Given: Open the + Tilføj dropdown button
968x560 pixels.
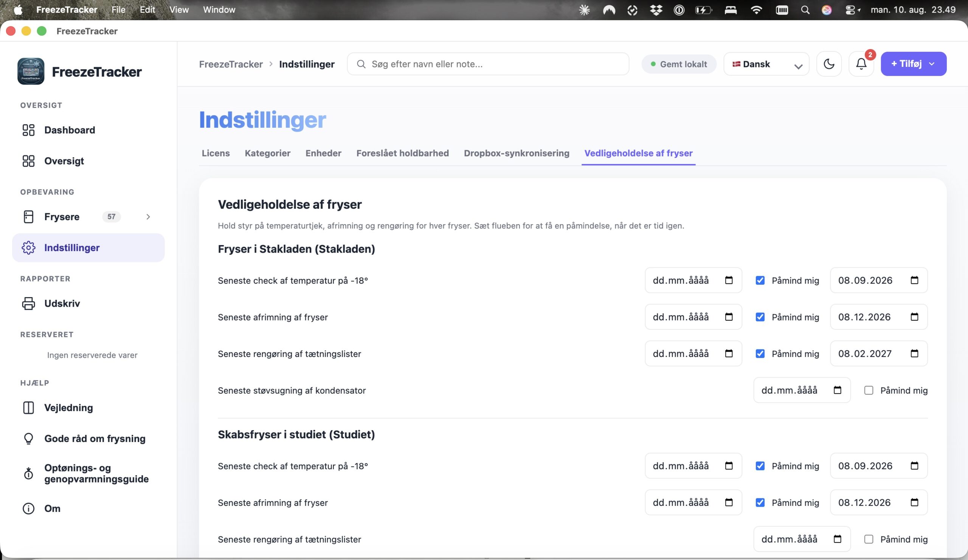Looking at the screenshot, I should point(914,64).
